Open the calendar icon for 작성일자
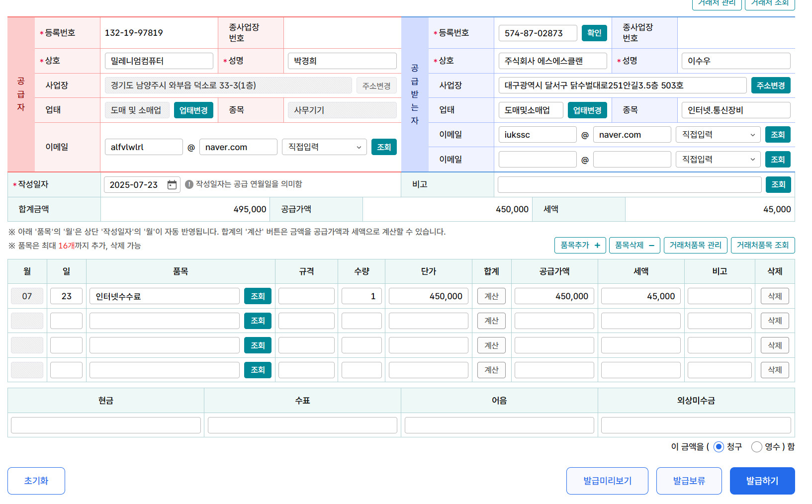This screenshot has width=812, height=504. point(172,185)
